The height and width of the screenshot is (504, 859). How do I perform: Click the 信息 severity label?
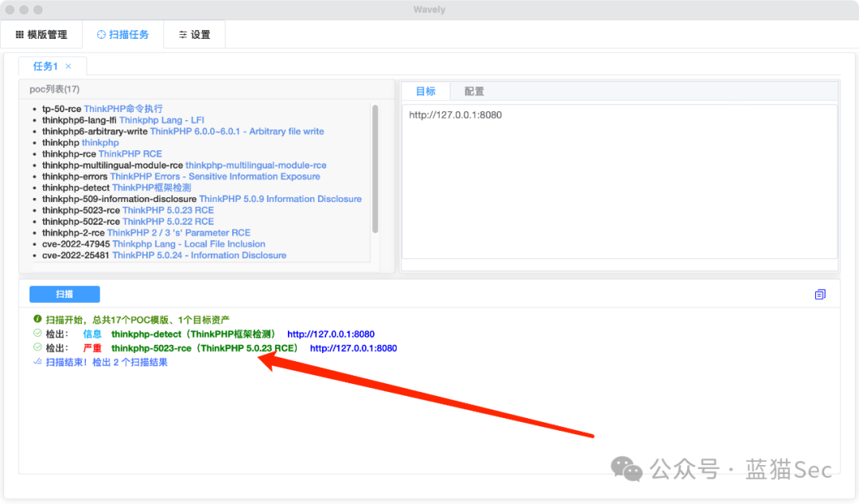tap(92, 334)
